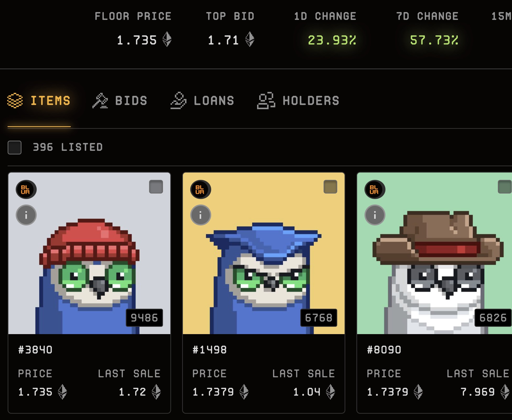
Task: Click the Blur badge on owl #1498
Action: (200, 189)
